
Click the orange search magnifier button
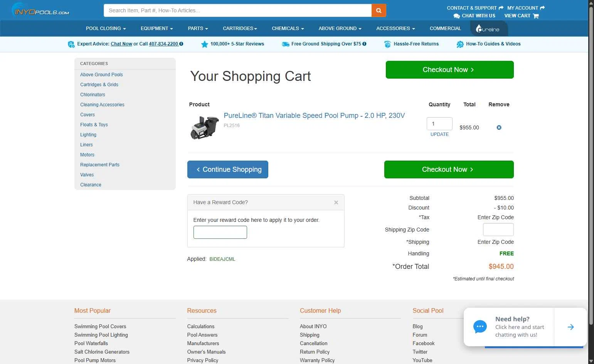pos(379,10)
